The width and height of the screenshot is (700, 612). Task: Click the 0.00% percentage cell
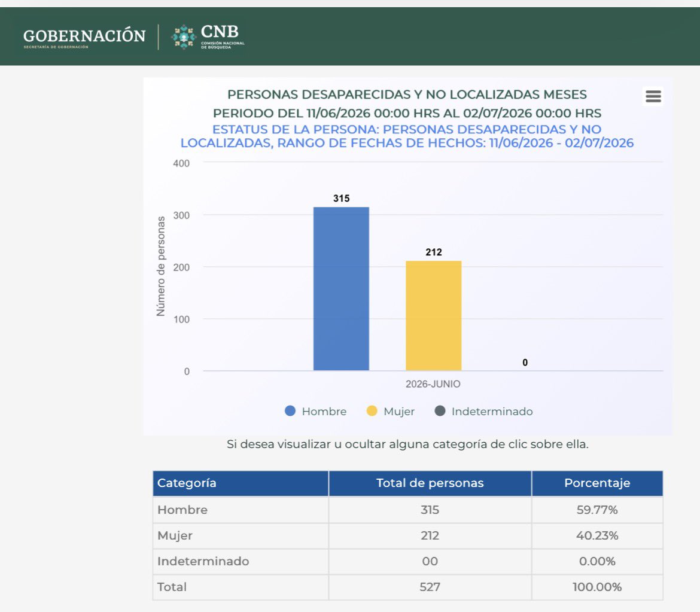[x=597, y=561]
